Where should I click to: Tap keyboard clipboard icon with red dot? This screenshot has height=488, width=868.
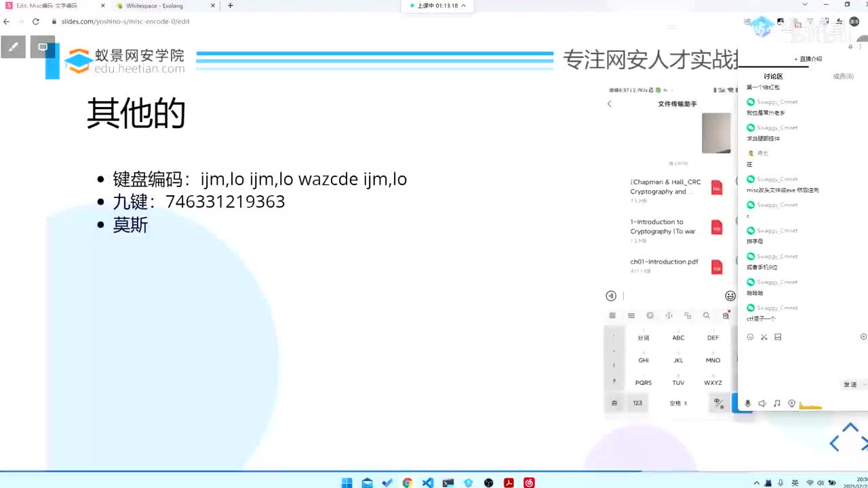click(726, 315)
